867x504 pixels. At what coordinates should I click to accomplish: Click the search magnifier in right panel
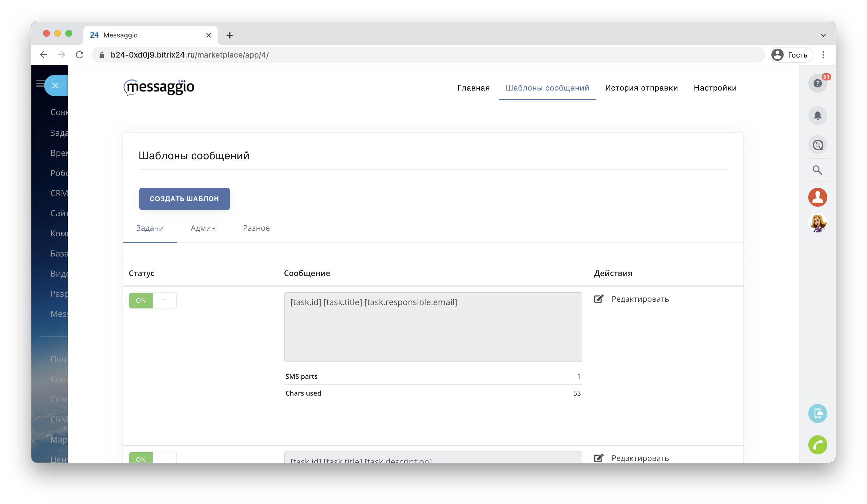[x=817, y=170]
